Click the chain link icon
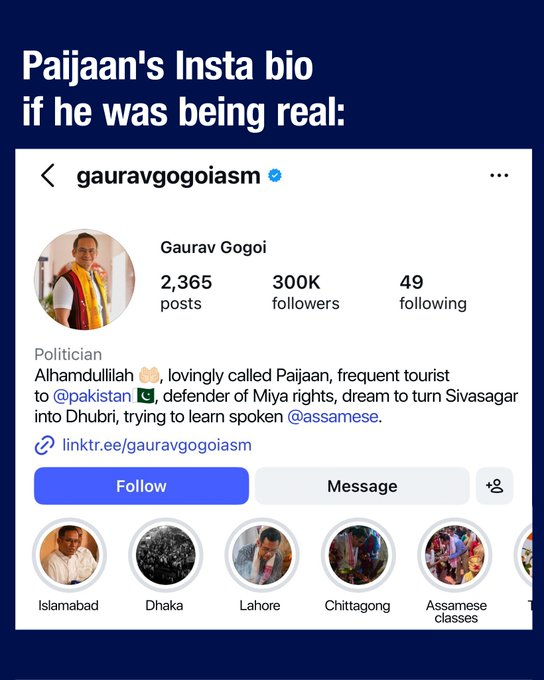The width and height of the screenshot is (544, 680). [x=44, y=445]
